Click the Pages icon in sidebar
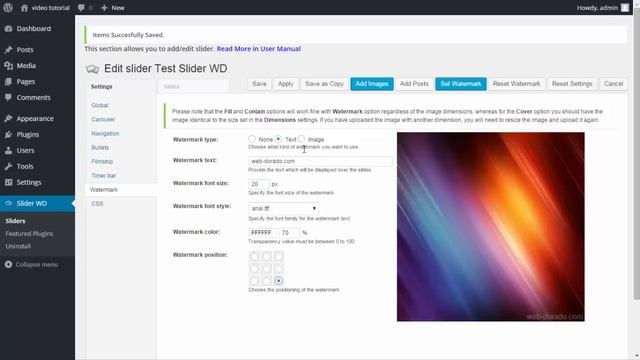The width and height of the screenshot is (640, 360). [x=9, y=82]
